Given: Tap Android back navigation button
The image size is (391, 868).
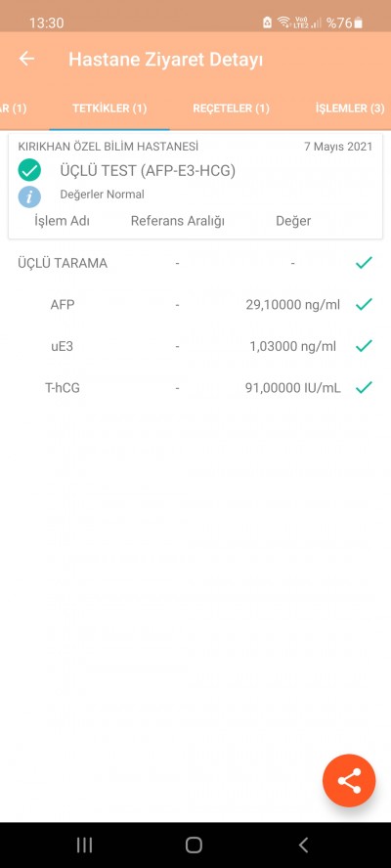Looking at the screenshot, I should click(303, 845).
